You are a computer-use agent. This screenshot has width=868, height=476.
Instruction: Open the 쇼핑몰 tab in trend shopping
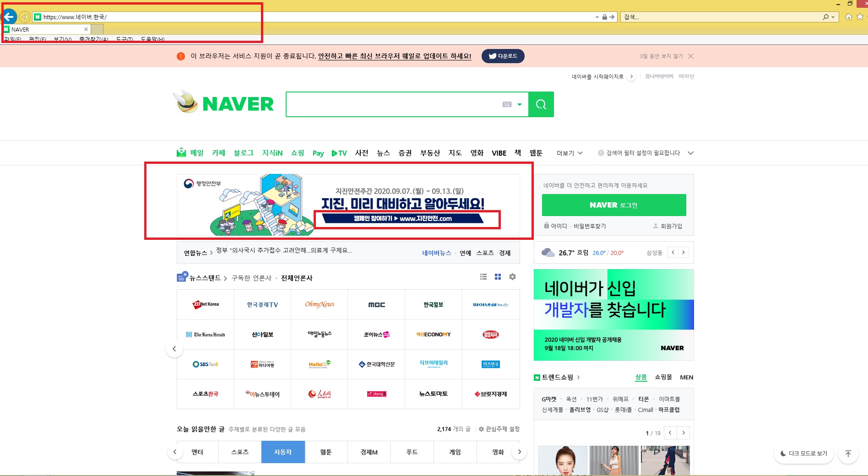tap(663, 377)
